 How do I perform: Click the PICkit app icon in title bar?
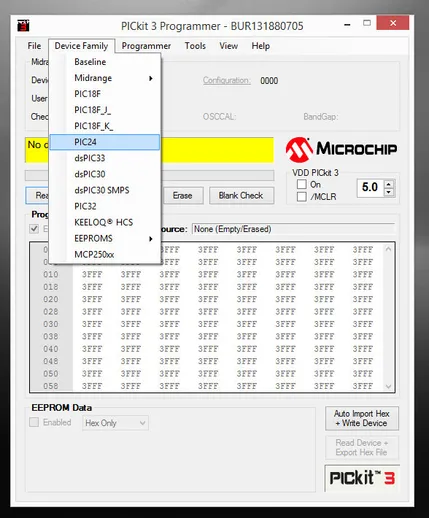coord(23,26)
